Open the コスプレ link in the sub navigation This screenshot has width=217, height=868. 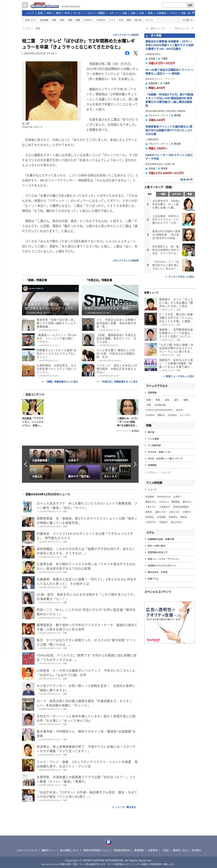click(x=149, y=20)
